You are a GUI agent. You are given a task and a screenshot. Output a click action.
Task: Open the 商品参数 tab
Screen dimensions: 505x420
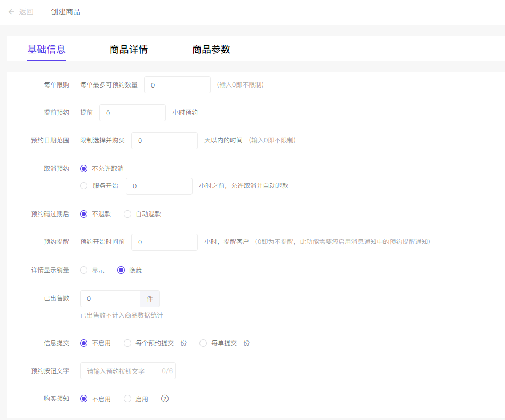click(x=211, y=50)
